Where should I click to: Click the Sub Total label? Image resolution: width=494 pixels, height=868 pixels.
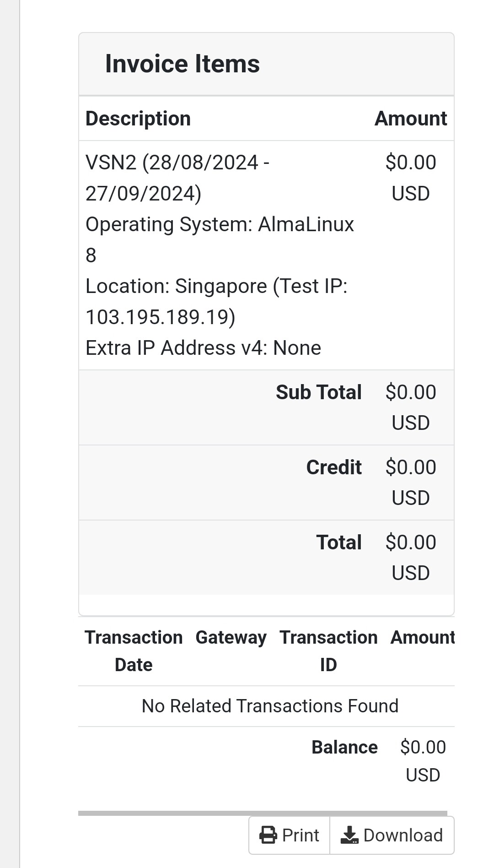click(318, 392)
